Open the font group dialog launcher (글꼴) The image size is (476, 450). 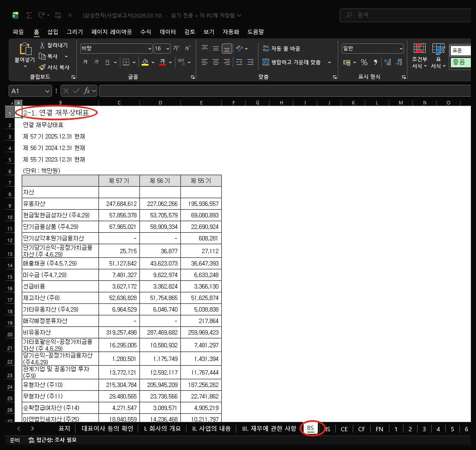click(x=193, y=77)
